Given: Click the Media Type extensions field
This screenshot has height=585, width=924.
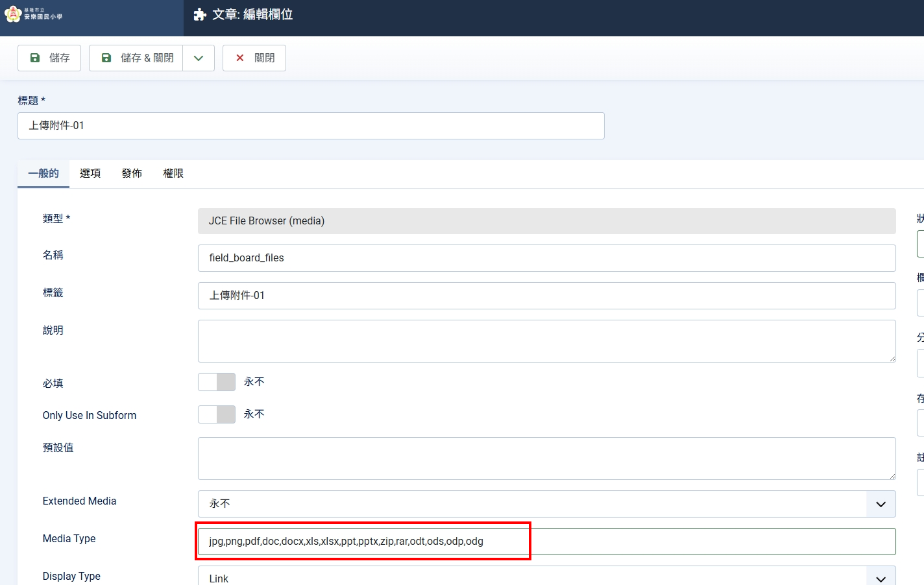Looking at the screenshot, I should pyautogui.click(x=546, y=542).
